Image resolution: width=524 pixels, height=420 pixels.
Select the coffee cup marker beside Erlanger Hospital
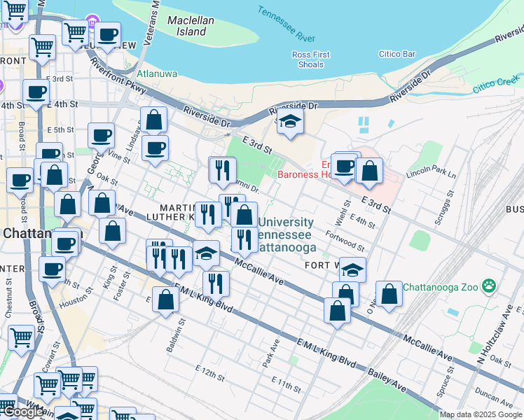pyautogui.click(x=345, y=167)
